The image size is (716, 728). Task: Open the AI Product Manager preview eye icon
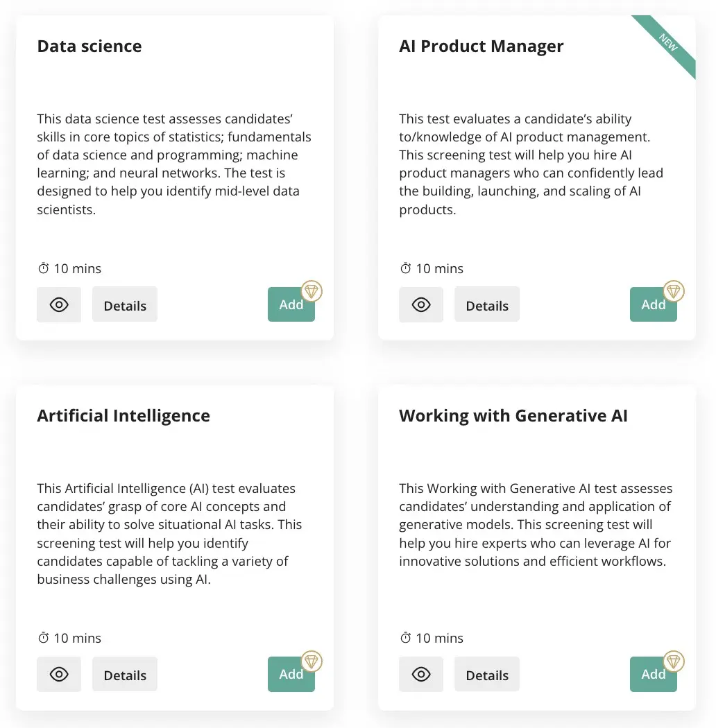pos(421,304)
